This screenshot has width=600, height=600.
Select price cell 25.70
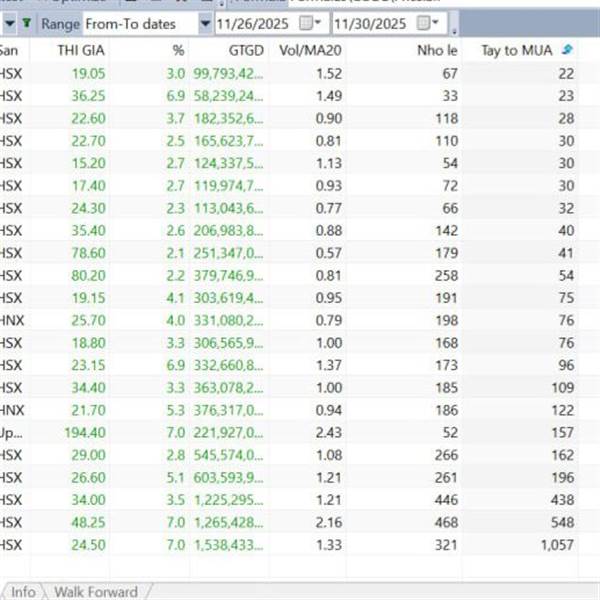click(x=88, y=320)
